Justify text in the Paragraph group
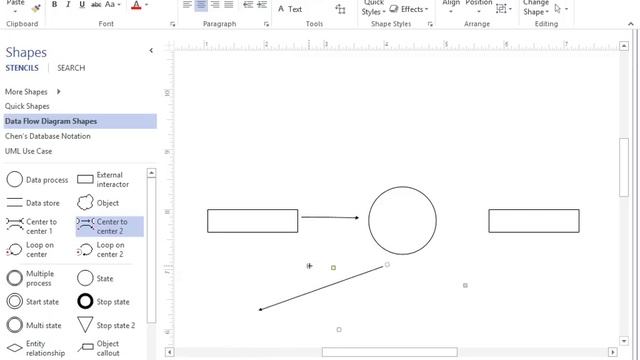The width and height of the screenshot is (640, 360). pos(229,5)
